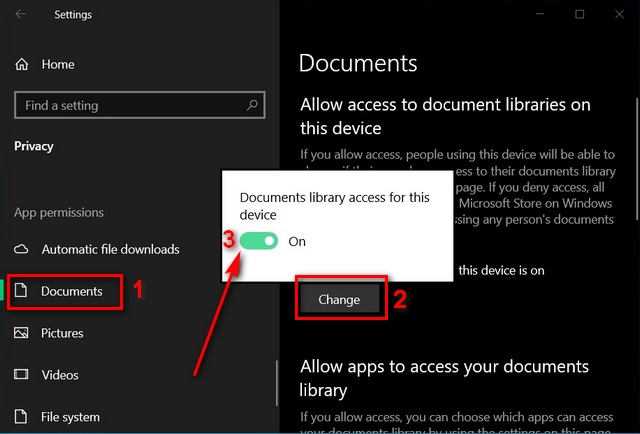Focus the Find a setting search field
640x434 pixels.
130,105
